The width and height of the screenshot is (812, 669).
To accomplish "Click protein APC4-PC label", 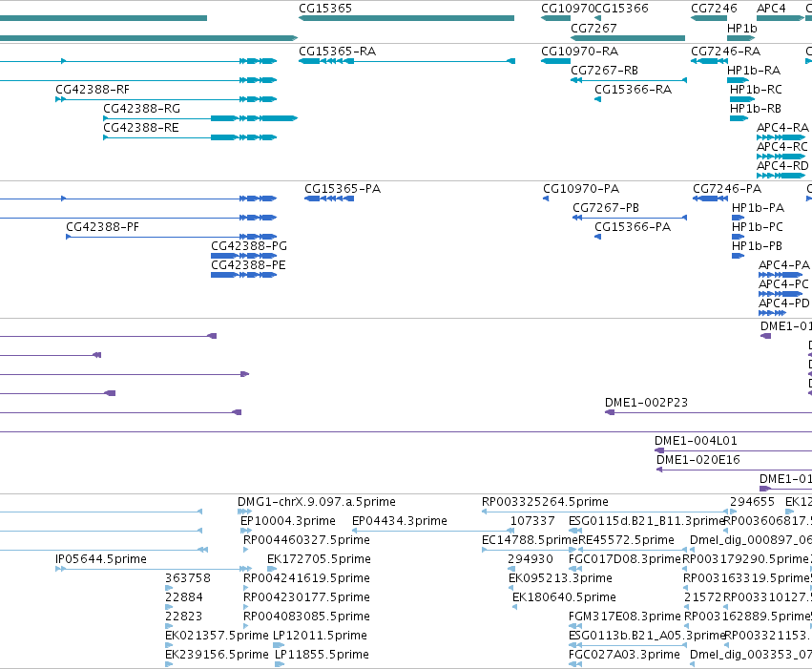I will tap(783, 284).
